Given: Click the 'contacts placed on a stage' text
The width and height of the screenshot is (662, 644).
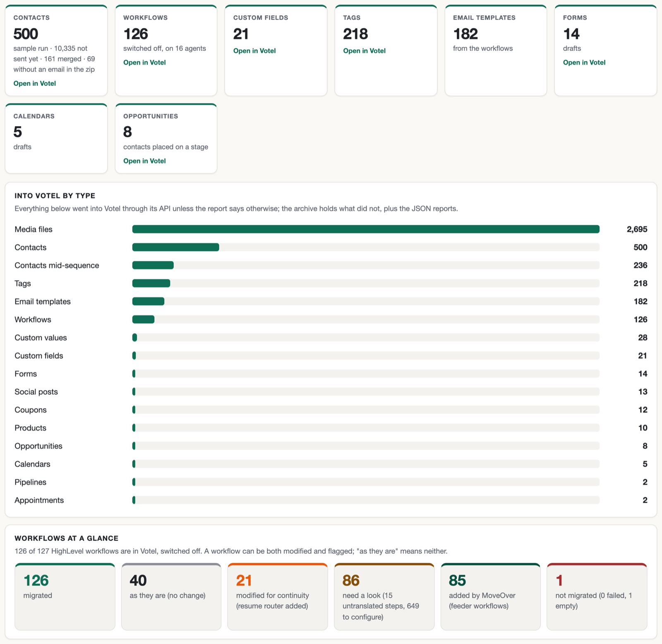Looking at the screenshot, I should click(x=165, y=147).
